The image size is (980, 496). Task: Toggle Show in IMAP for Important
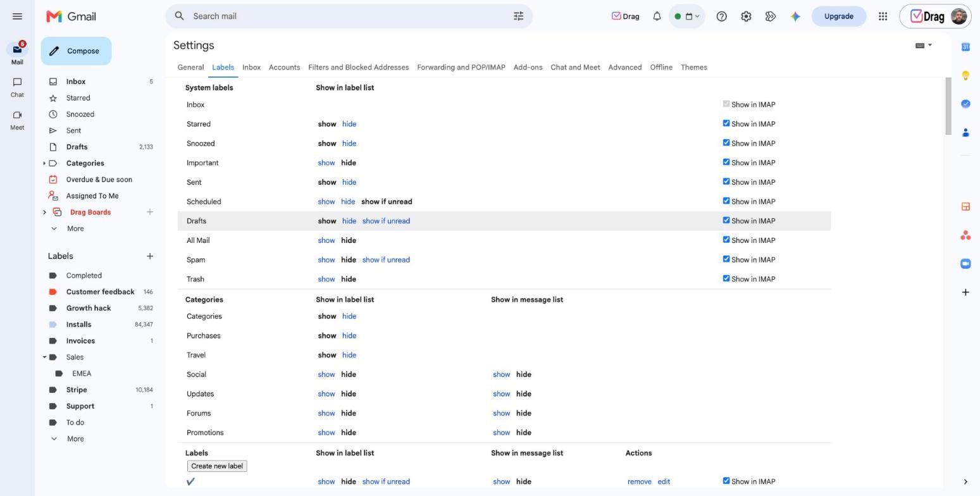726,163
